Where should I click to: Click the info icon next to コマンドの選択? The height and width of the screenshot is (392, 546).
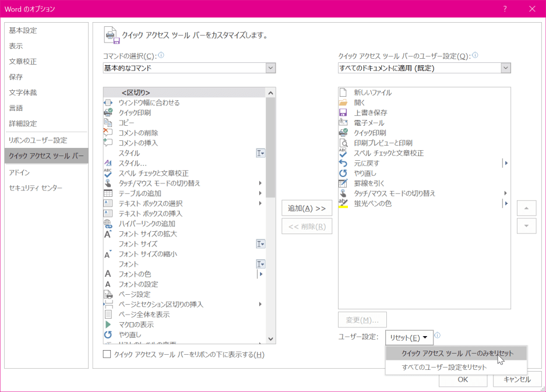[x=161, y=55]
